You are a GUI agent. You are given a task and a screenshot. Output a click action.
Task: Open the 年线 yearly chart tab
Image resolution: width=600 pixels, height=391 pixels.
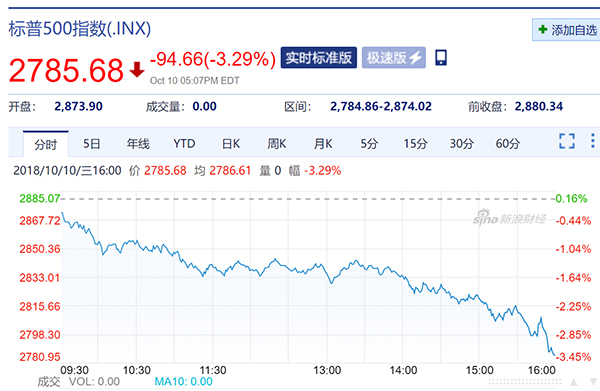point(138,144)
